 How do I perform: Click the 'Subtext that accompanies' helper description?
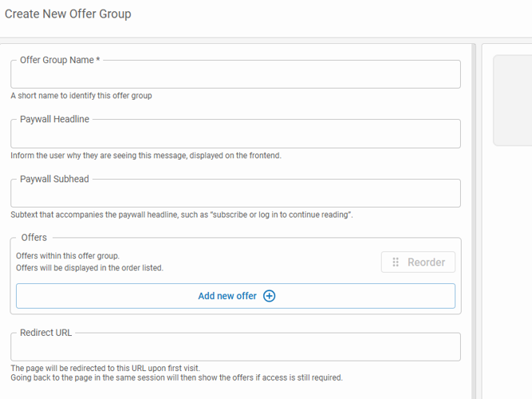[181, 215]
